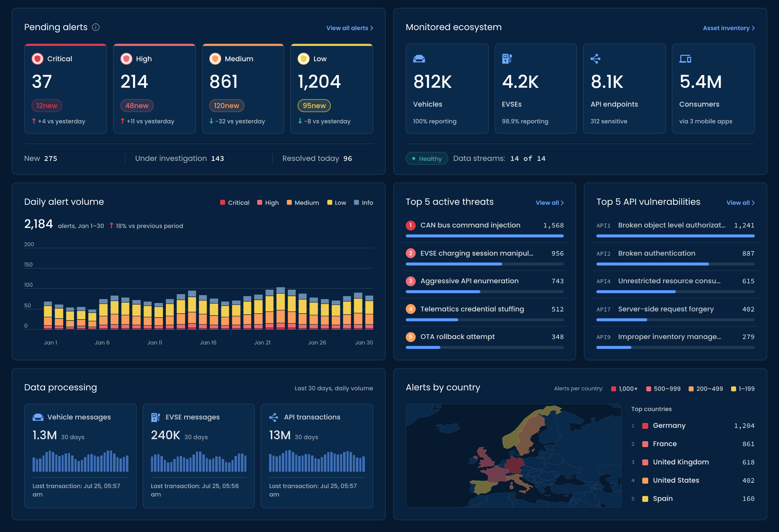Click up arrow beside +4 vs yesterday
This screenshot has width=779, height=532.
pyautogui.click(x=34, y=121)
